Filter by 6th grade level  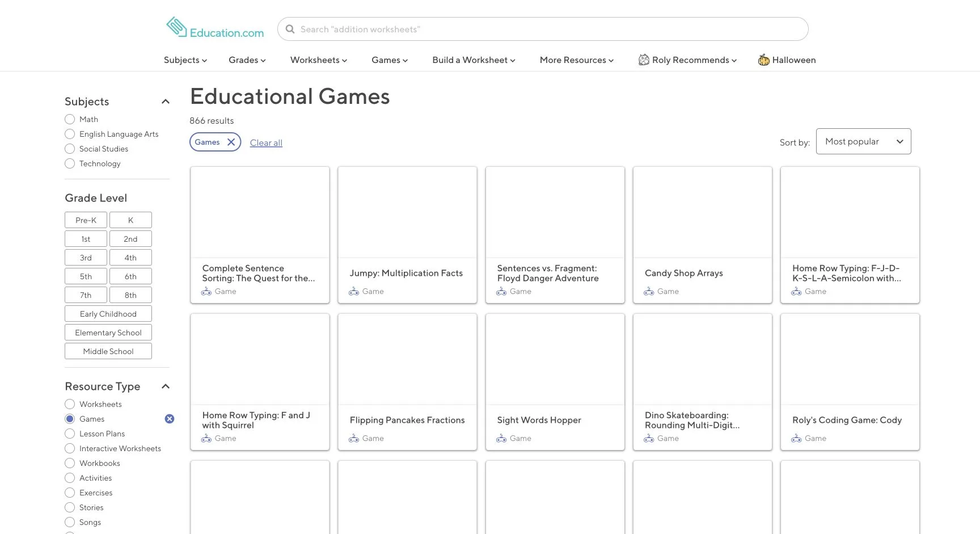click(130, 276)
